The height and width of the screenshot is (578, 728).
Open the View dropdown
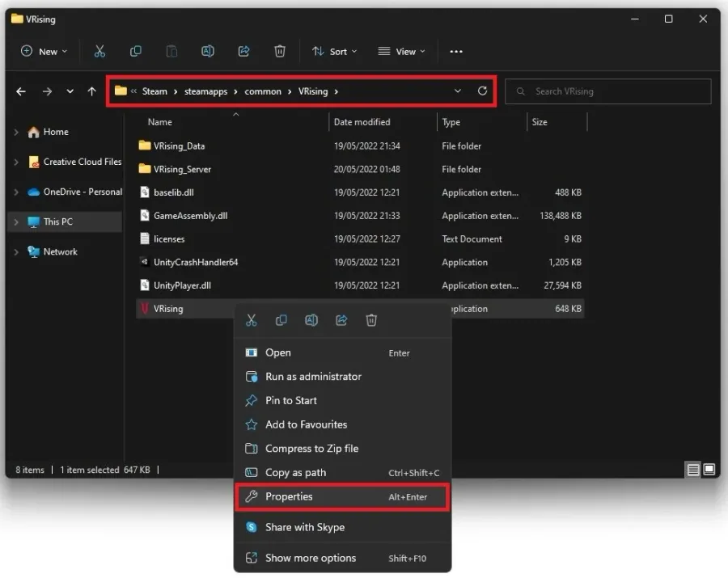401,52
